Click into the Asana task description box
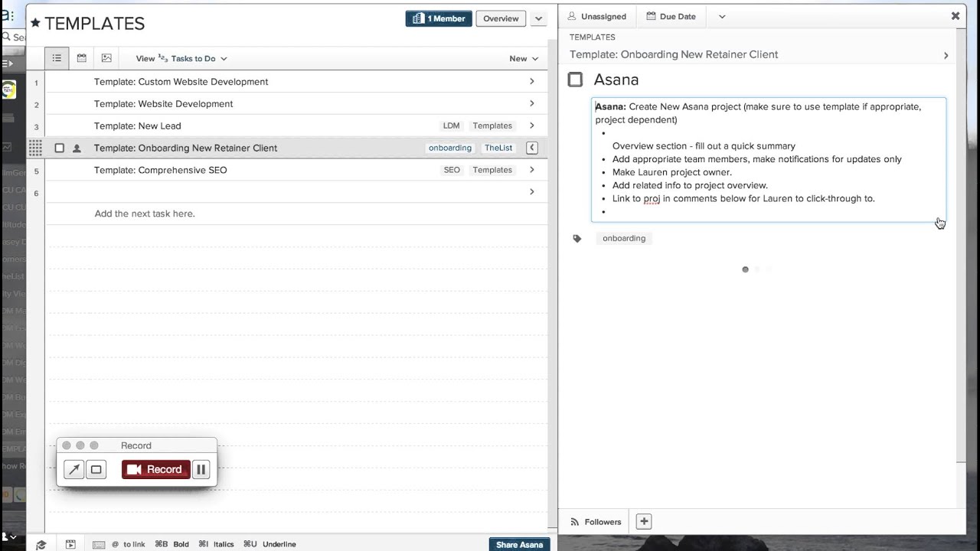980x551 pixels. [x=769, y=160]
